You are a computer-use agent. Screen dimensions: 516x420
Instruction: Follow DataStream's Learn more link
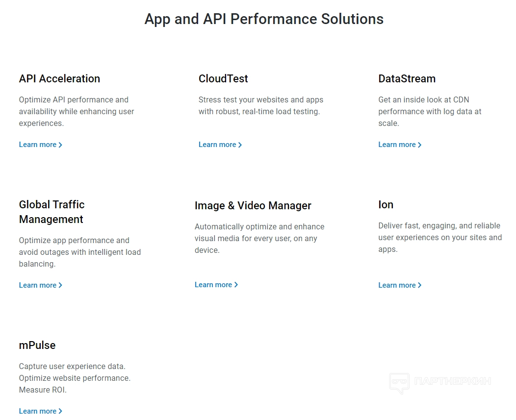[x=397, y=145]
